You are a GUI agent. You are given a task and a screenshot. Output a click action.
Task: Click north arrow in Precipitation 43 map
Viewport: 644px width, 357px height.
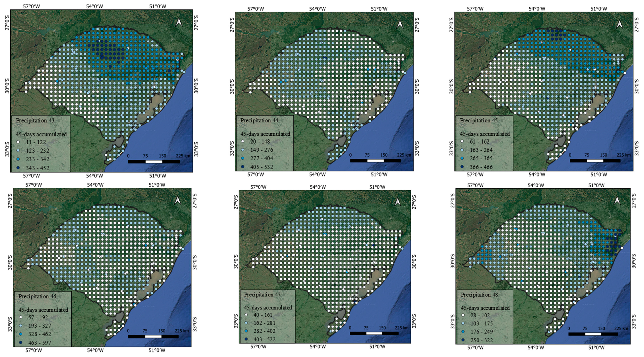tap(179, 22)
